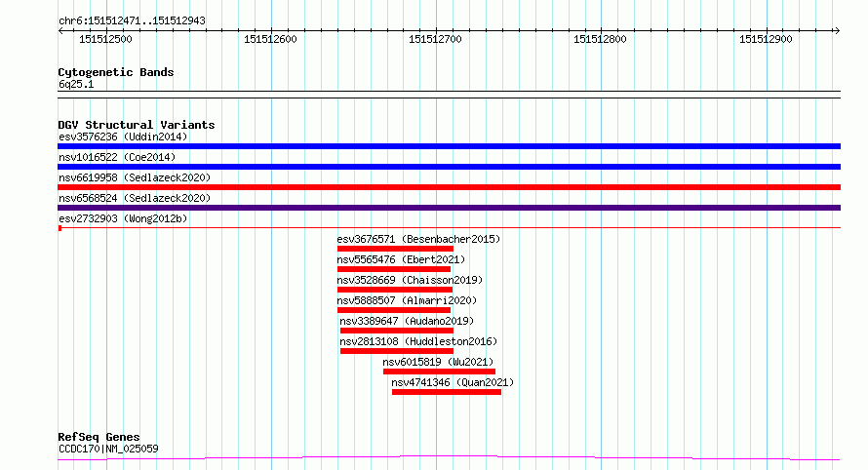Click the red bar under nsv4741346

pyautogui.click(x=447, y=392)
